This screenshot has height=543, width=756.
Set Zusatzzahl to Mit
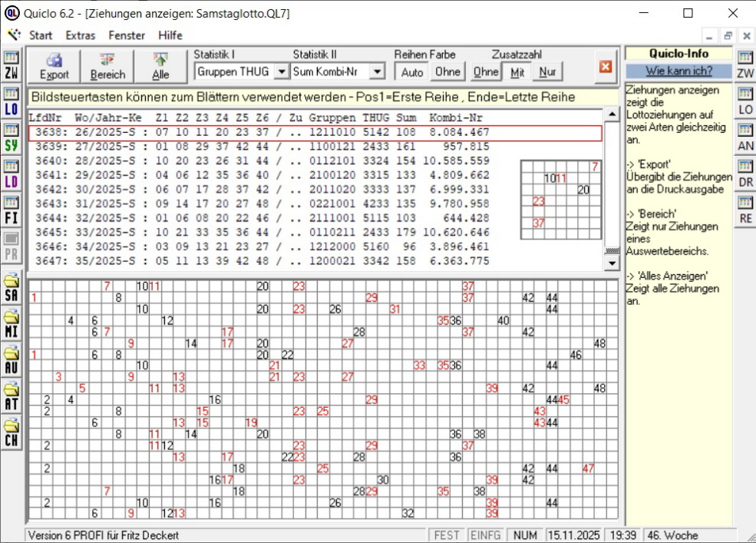pos(517,72)
